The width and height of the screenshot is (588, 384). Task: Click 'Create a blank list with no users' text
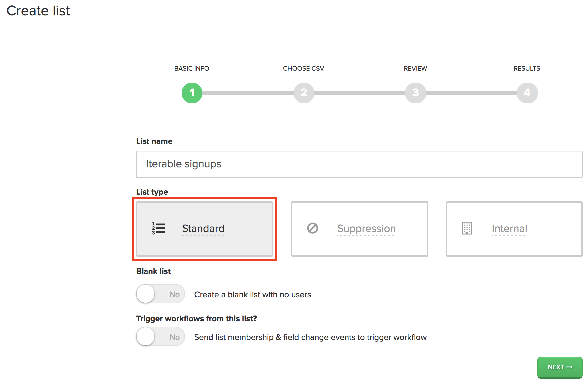[x=253, y=295]
